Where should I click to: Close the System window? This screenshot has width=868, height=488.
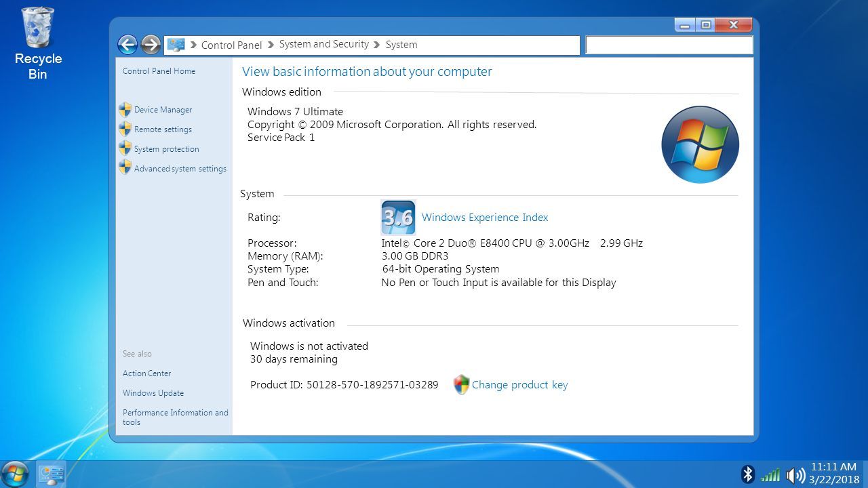(734, 25)
